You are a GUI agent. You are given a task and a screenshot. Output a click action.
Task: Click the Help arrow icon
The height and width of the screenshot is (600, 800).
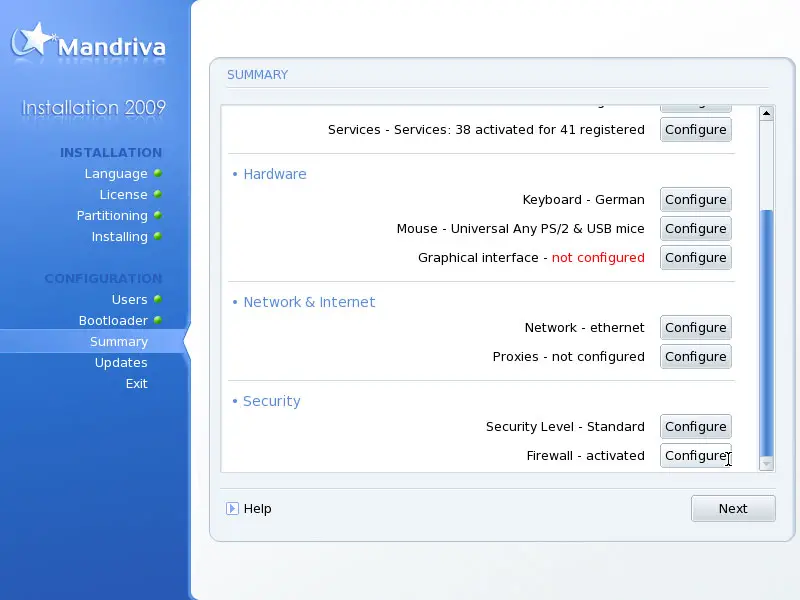232,509
